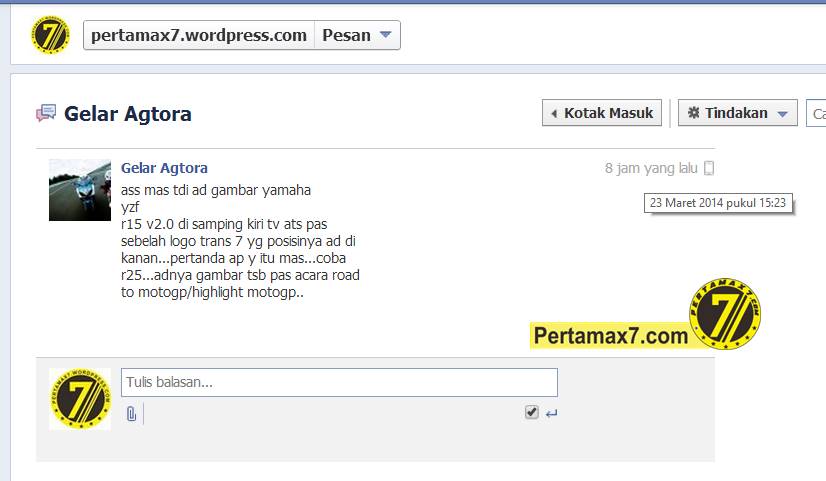Click the Pertamax7 avatar beside the reply box
The height and width of the screenshot is (481, 826).
[x=80, y=399]
